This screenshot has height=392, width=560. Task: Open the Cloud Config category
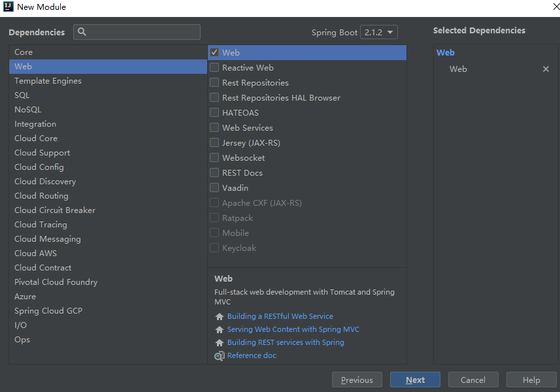tap(108, 167)
